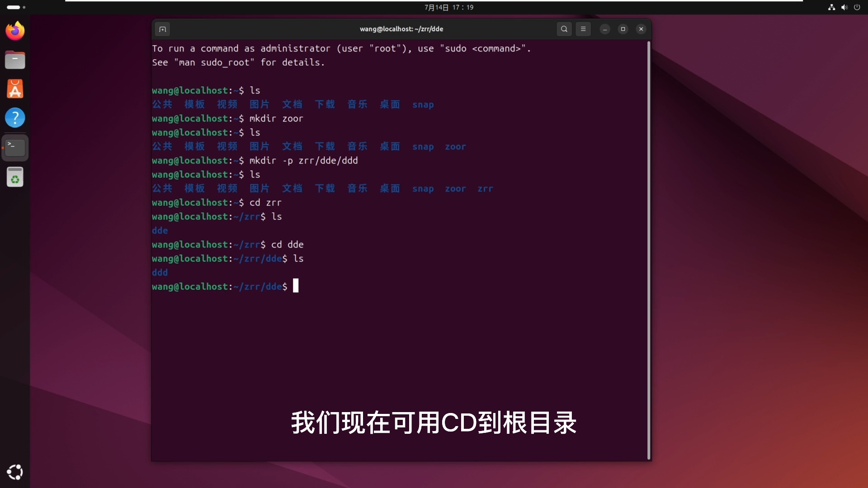
Task: Click the 'mkdir -p zrr/dde/ddd' command text
Action: click(x=303, y=160)
